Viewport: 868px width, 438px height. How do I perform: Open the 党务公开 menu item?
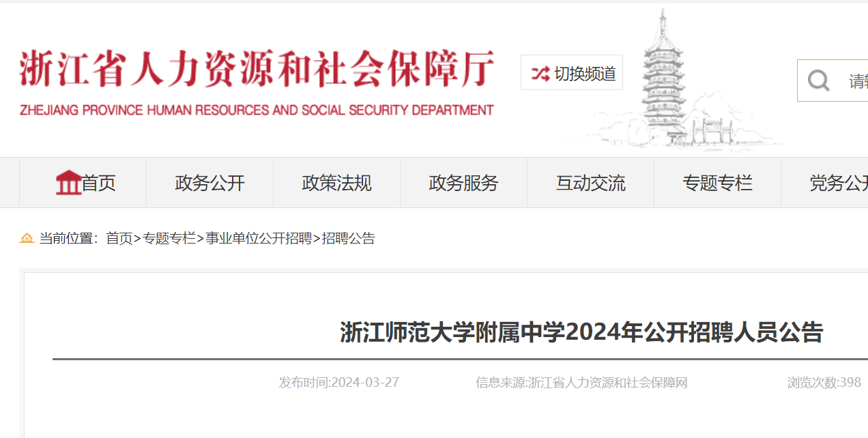(824, 183)
